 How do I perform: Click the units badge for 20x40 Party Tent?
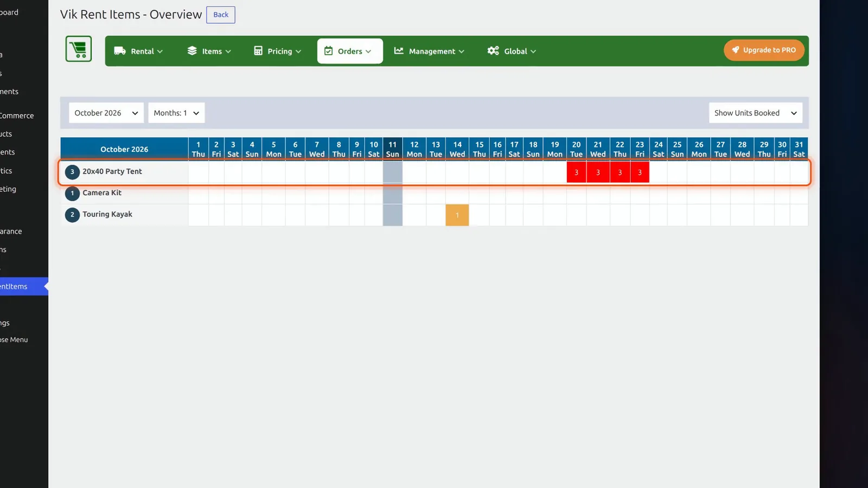point(72,172)
